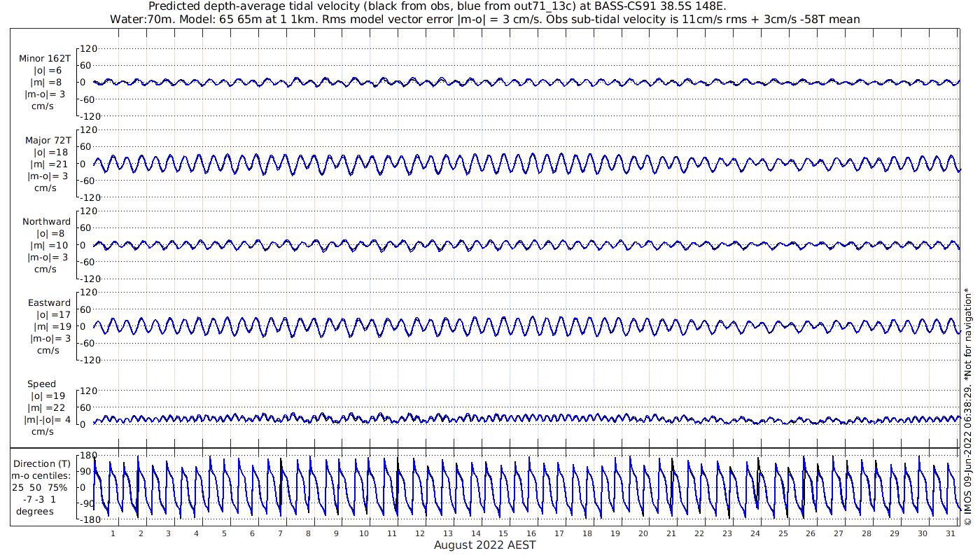Click the 'Speed' panel label
The image size is (980, 560).
(x=42, y=384)
